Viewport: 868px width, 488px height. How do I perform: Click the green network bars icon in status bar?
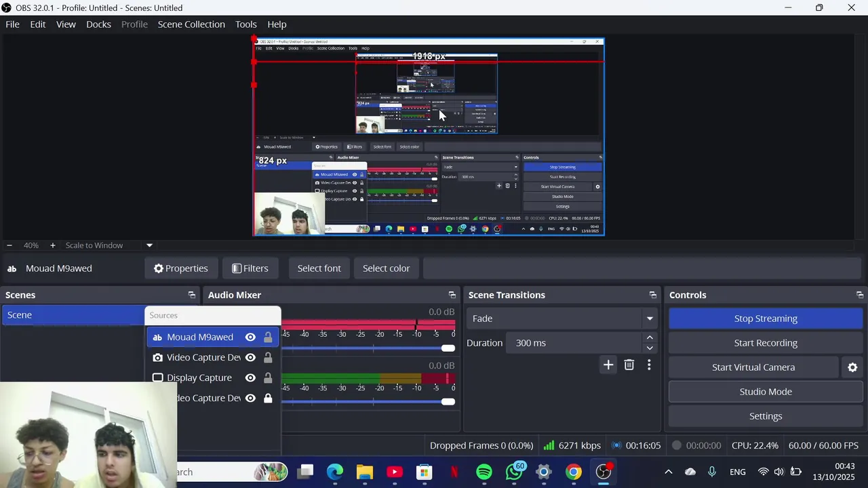point(549,445)
